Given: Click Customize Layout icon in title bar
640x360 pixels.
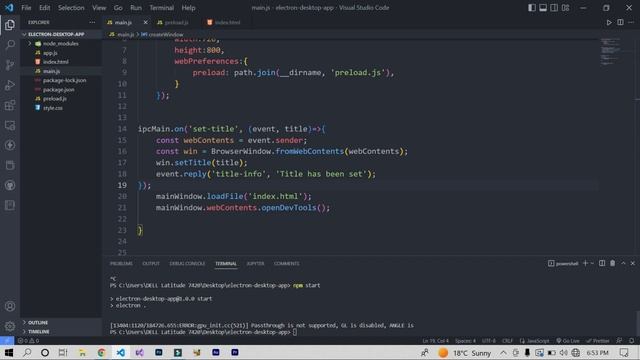Looking at the screenshot, I should click(565, 8).
